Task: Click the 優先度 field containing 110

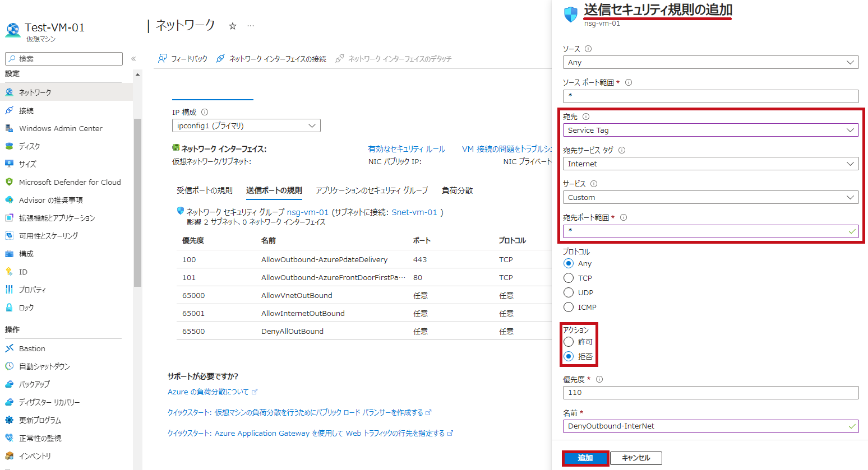Action: (x=710, y=392)
